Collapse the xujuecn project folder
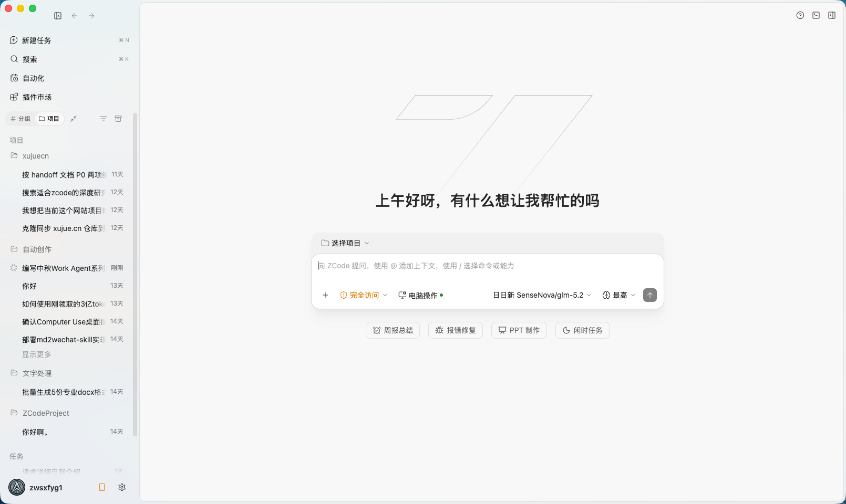846x504 pixels. pyautogui.click(x=69, y=156)
